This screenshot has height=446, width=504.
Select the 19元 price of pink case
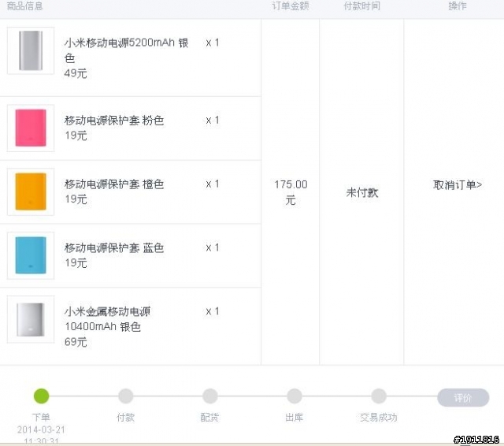pyautogui.click(x=76, y=136)
